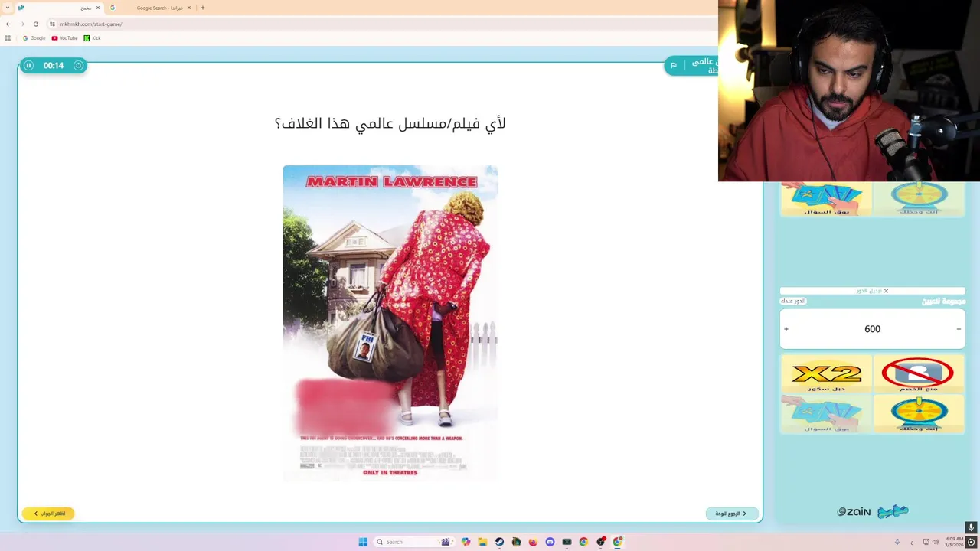
Task: View site information icon
Action: [x=52, y=24]
